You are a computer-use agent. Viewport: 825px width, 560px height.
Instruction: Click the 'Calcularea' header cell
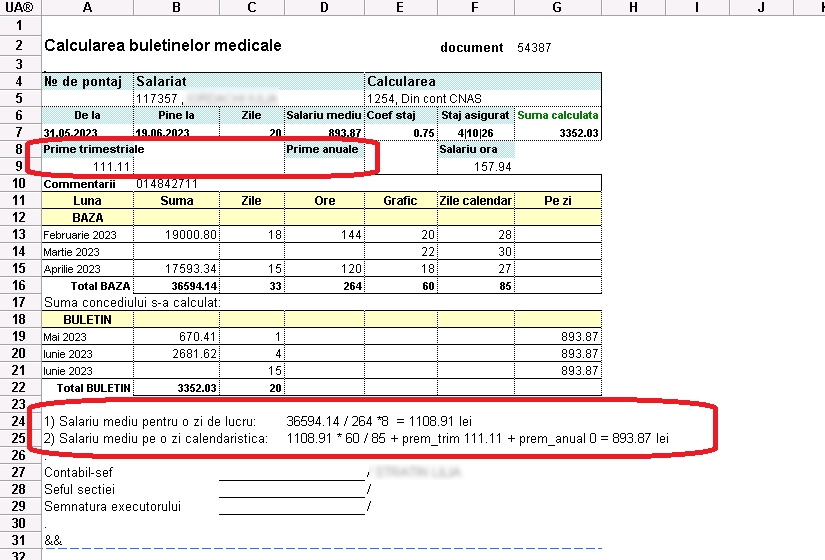pyautogui.click(x=483, y=81)
